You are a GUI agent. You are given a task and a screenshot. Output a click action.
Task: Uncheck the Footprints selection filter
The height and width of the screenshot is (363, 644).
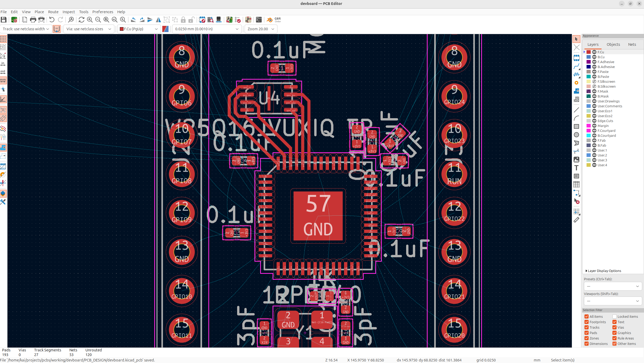click(587, 322)
